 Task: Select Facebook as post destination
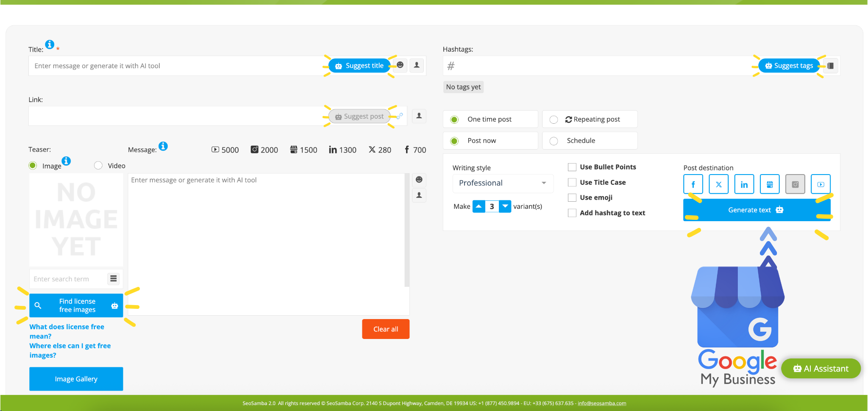click(x=693, y=184)
